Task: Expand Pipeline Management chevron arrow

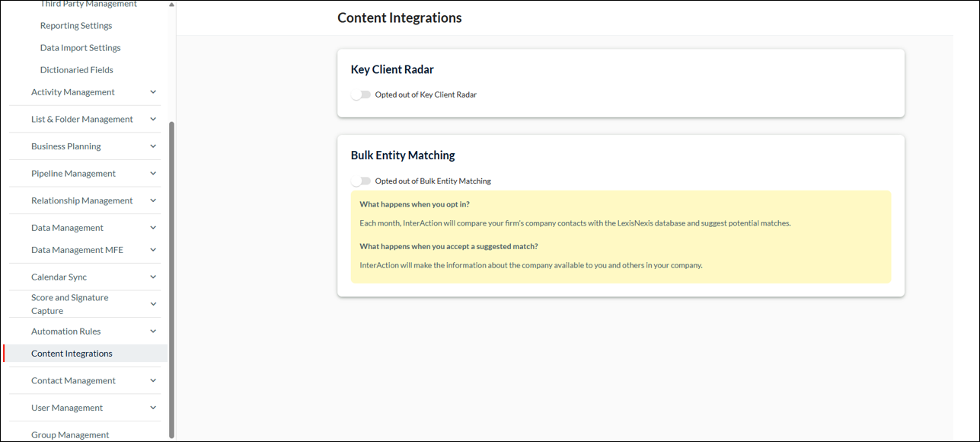Action: [153, 174]
